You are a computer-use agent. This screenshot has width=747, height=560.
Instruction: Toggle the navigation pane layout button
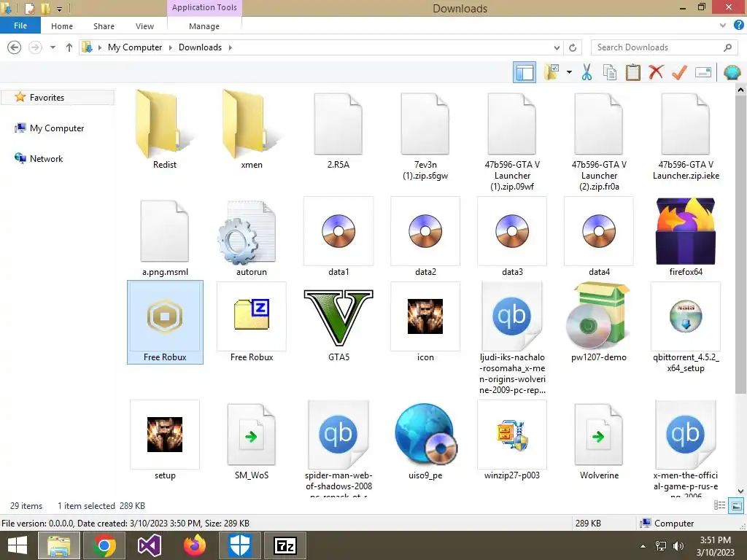tap(524, 72)
